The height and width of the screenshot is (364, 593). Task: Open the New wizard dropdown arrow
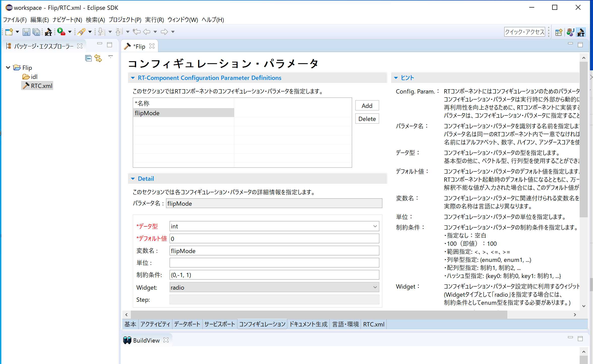tap(17, 32)
